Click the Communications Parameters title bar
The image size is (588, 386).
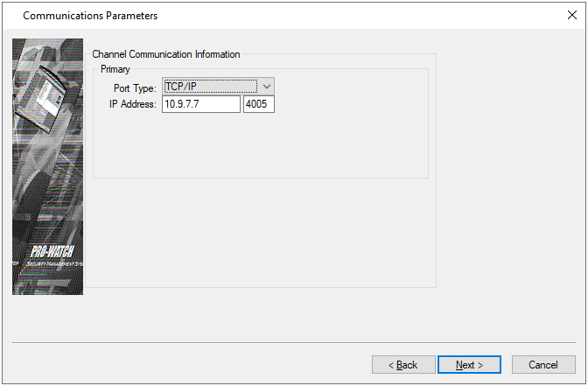[x=262, y=16]
